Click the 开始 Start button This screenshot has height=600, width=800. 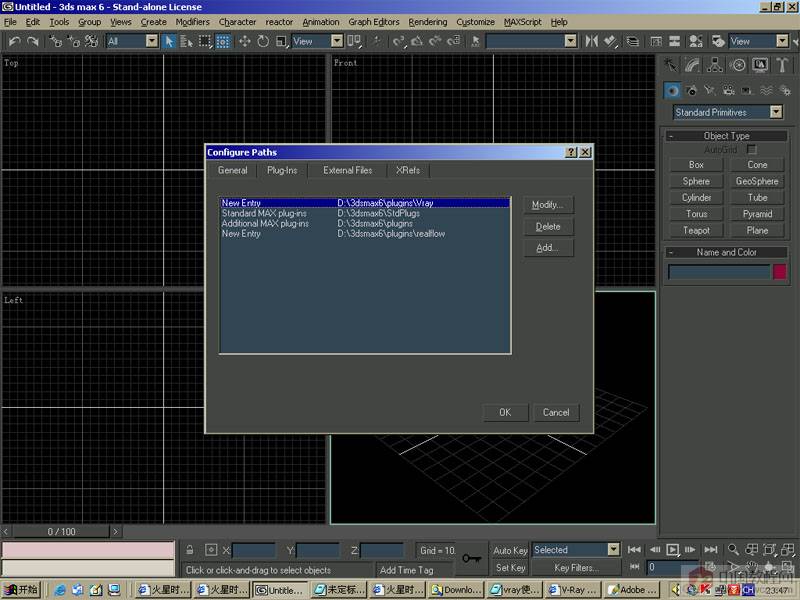(x=21, y=590)
